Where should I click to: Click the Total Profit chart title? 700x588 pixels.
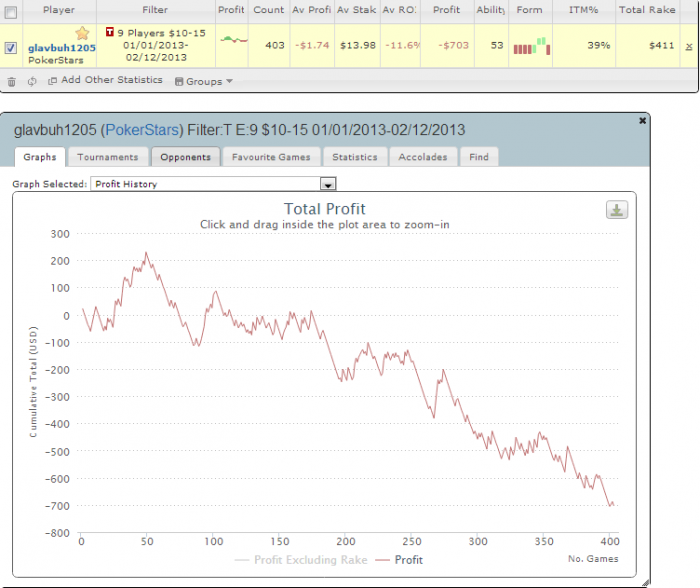[325, 209]
